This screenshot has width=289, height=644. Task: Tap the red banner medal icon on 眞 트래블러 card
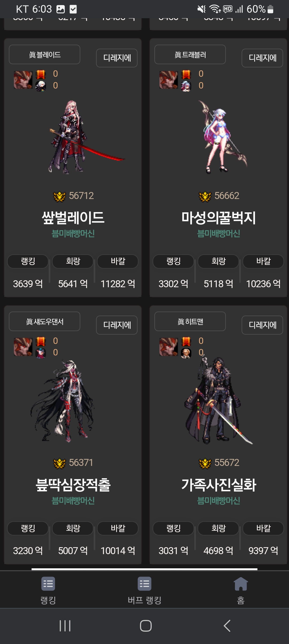click(186, 74)
